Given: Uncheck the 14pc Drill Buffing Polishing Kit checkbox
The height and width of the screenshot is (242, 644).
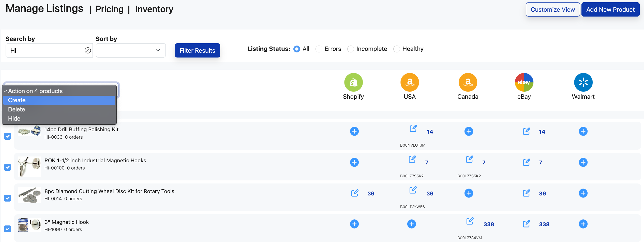Looking at the screenshot, I should [x=8, y=136].
